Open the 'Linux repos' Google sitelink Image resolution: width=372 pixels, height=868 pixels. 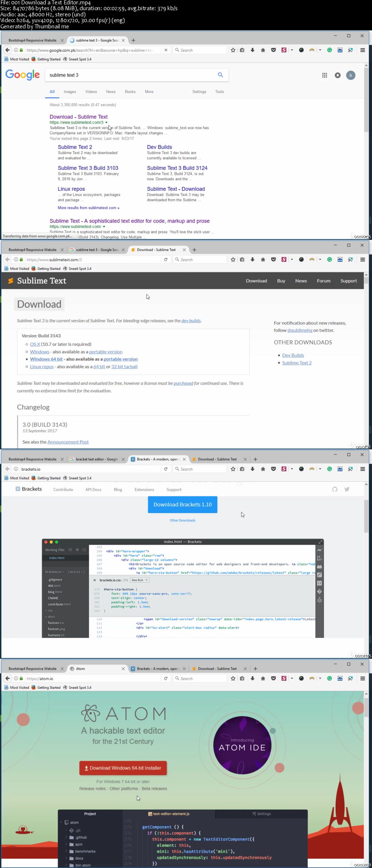tap(71, 189)
